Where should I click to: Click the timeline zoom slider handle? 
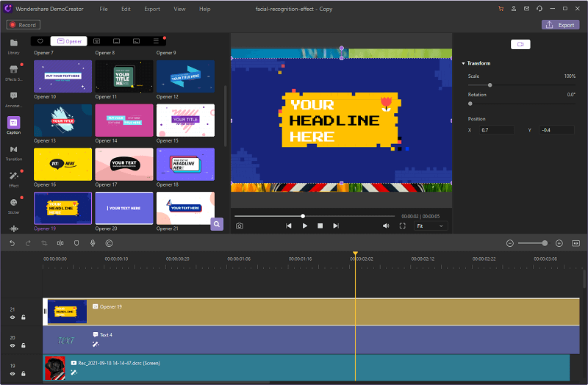coord(545,243)
